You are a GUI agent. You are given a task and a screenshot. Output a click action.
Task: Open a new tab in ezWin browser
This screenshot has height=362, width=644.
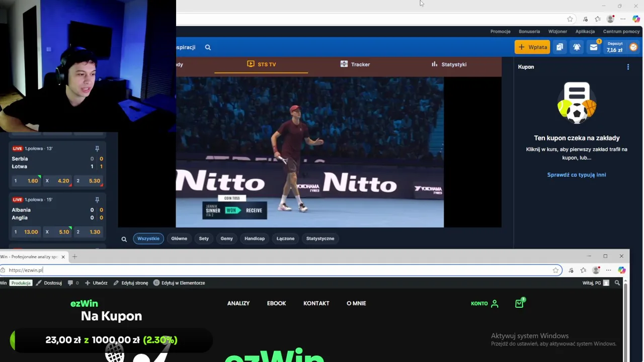coord(74,257)
